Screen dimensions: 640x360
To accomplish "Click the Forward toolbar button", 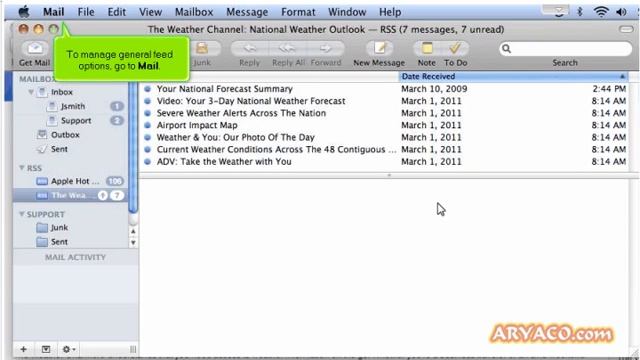I will 325,49.
